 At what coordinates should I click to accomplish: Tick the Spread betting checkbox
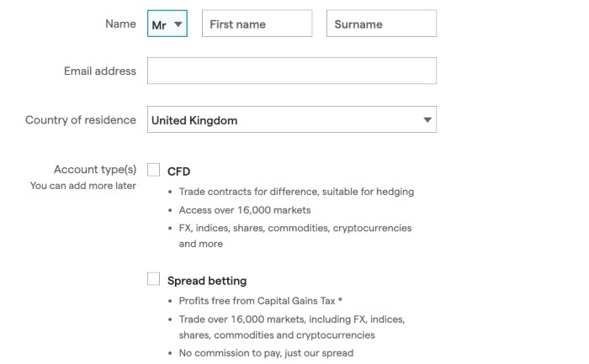click(153, 279)
